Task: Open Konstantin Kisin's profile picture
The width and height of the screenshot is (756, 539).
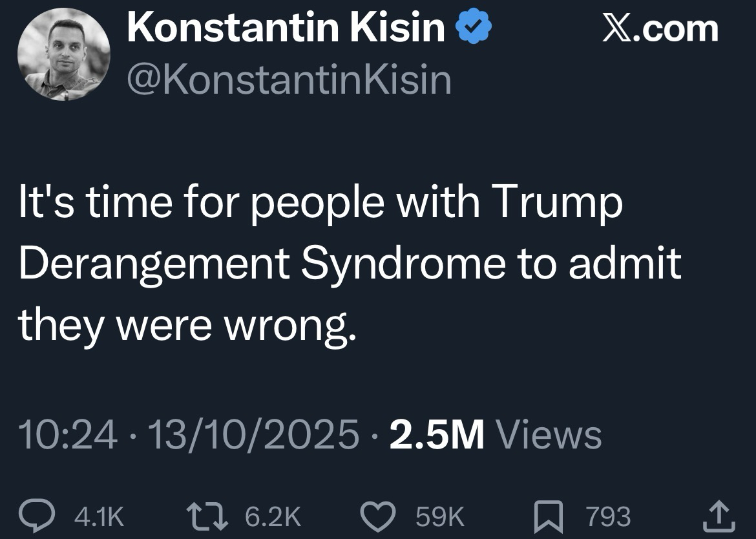Action: 63,54
